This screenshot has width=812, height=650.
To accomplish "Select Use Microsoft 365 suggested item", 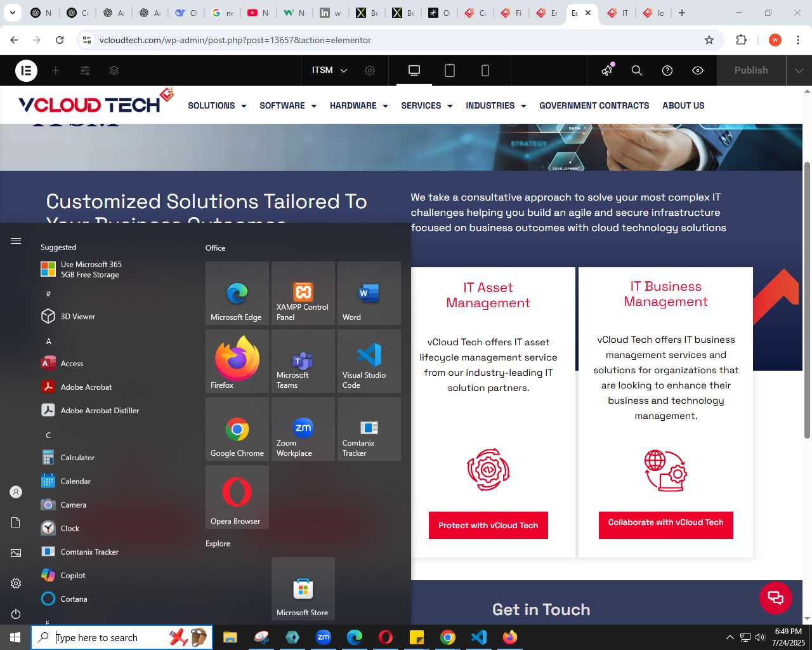I will (114, 270).
